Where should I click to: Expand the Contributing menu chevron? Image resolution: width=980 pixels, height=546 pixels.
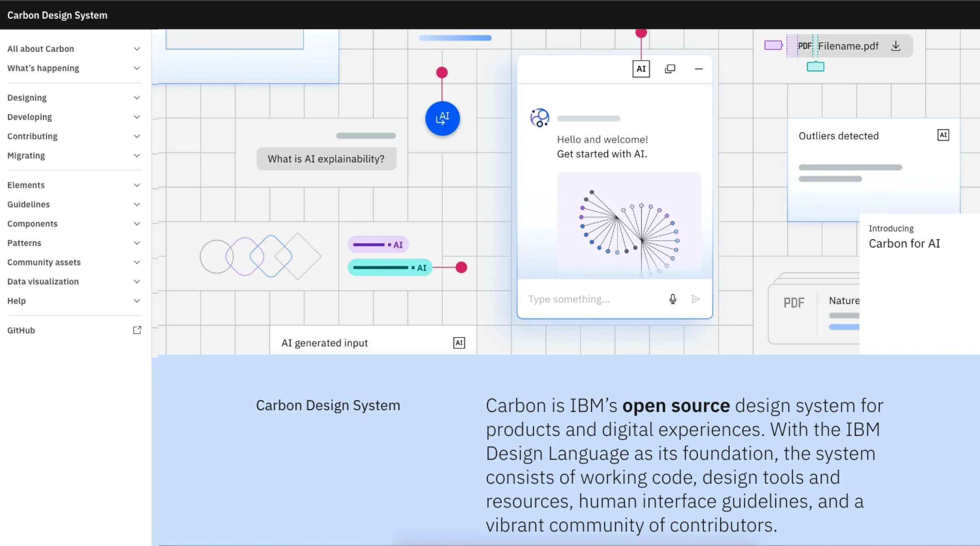click(137, 136)
